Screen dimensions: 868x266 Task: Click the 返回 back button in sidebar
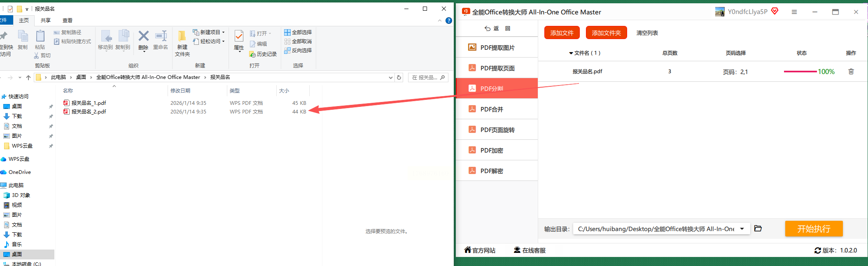click(497, 28)
